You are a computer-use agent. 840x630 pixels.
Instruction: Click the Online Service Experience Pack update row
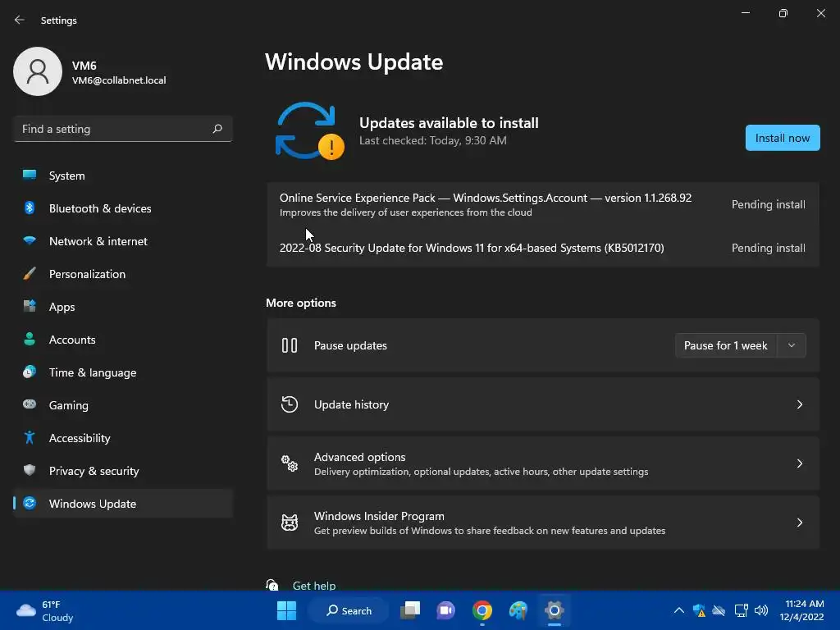click(543, 204)
